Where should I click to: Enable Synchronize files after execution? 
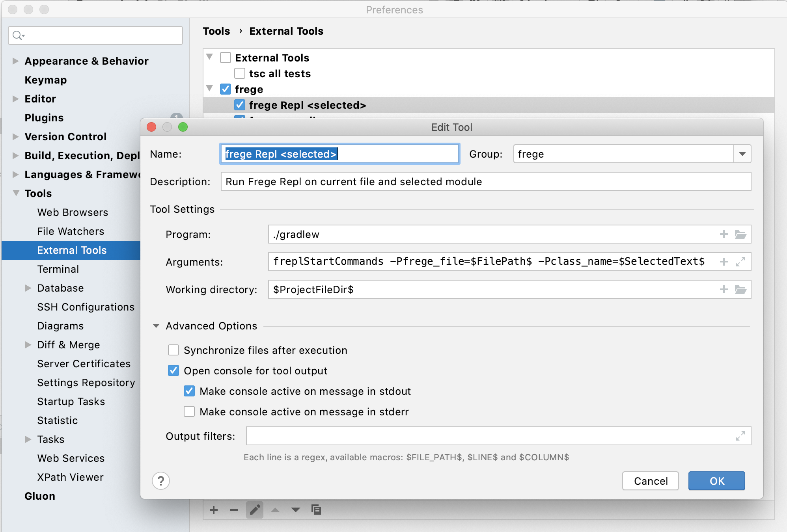(173, 350)
